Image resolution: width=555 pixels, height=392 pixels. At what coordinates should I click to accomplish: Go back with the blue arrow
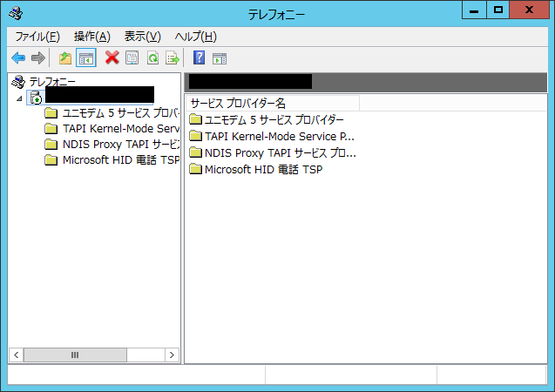pos(18,58)
